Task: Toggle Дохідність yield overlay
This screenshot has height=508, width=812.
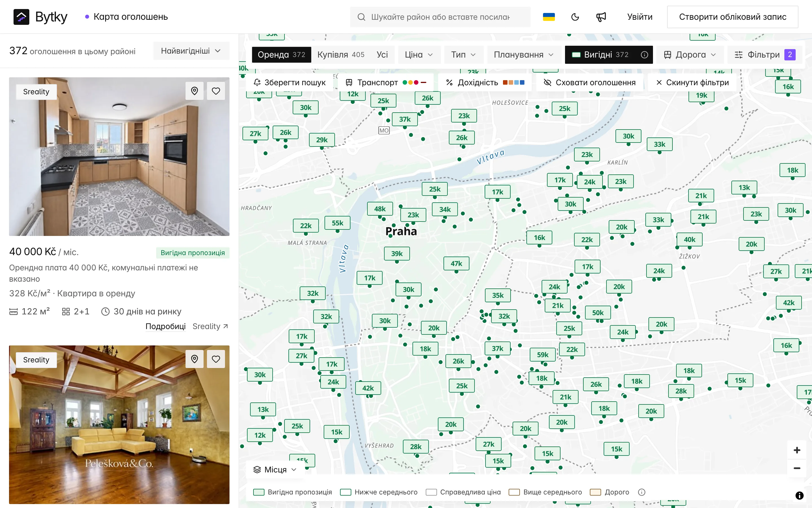Action: [x=485, y=82]
